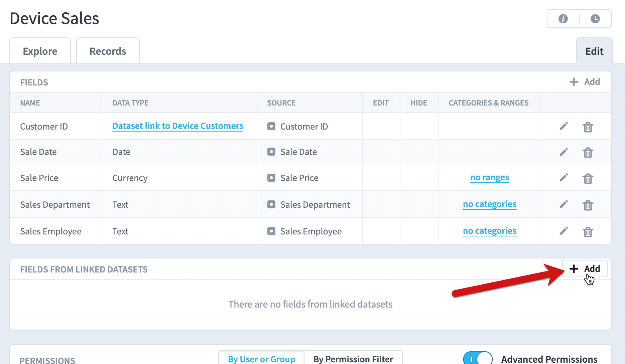This screenshot has width=625, height=364.
Task: Open the history clock icon
Action: tap(595, 19)
